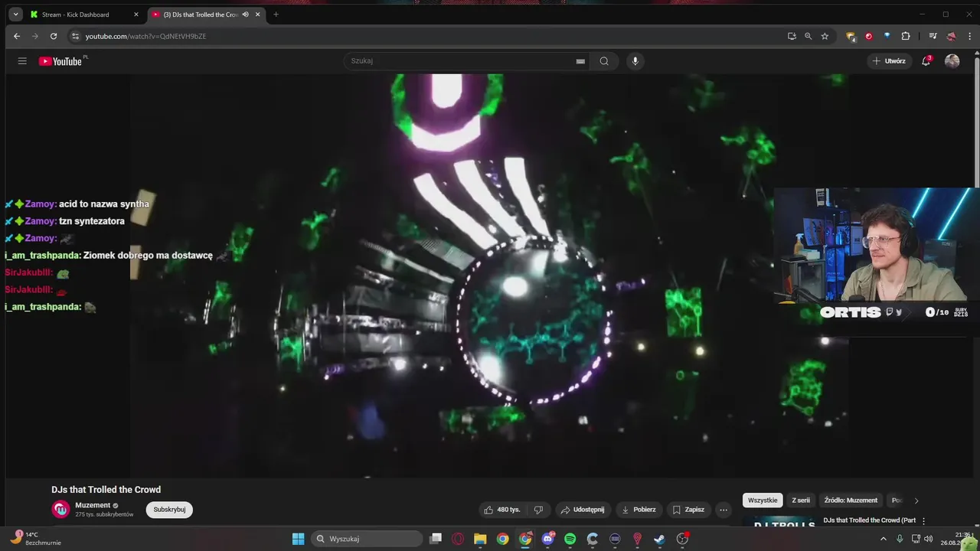Go to the YouTube home logo
The image size is (980, 551).
(61, 61)
